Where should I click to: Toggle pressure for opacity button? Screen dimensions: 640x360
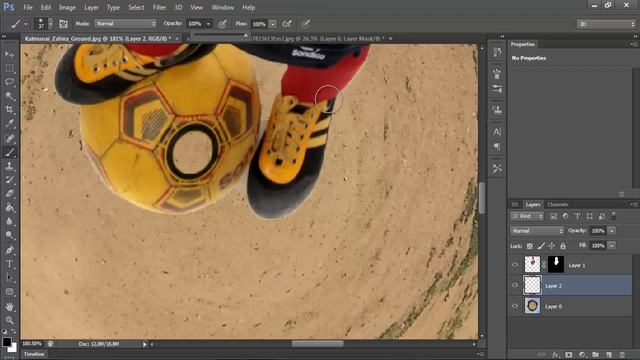click(x=222, y=24)
